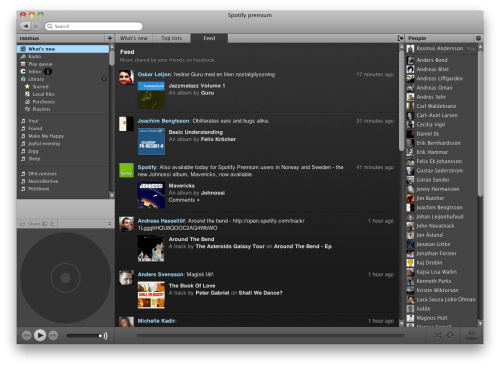Add a new playlist with the plus button
Viewport: 500px width, 367px height.
(110, 38)
